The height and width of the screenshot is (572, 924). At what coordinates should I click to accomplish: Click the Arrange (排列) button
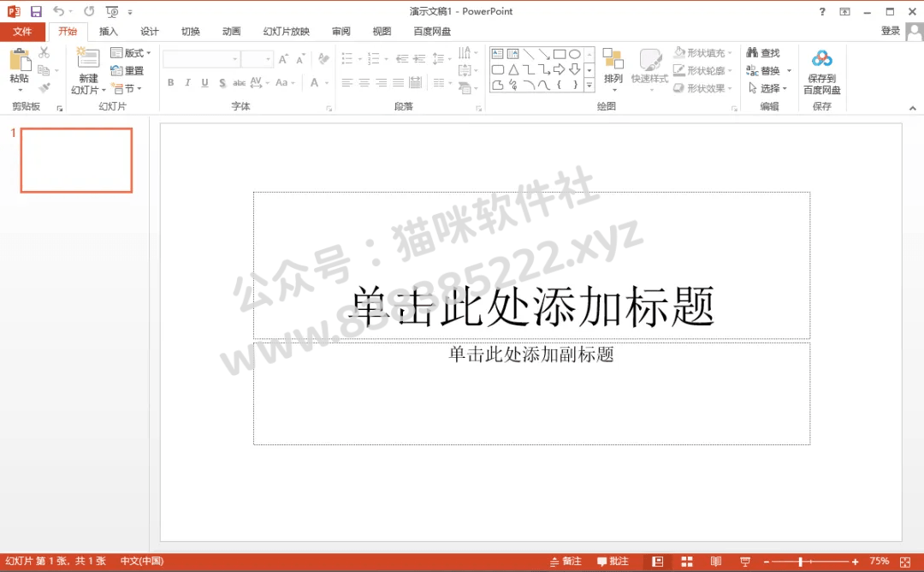pos(613,69)
